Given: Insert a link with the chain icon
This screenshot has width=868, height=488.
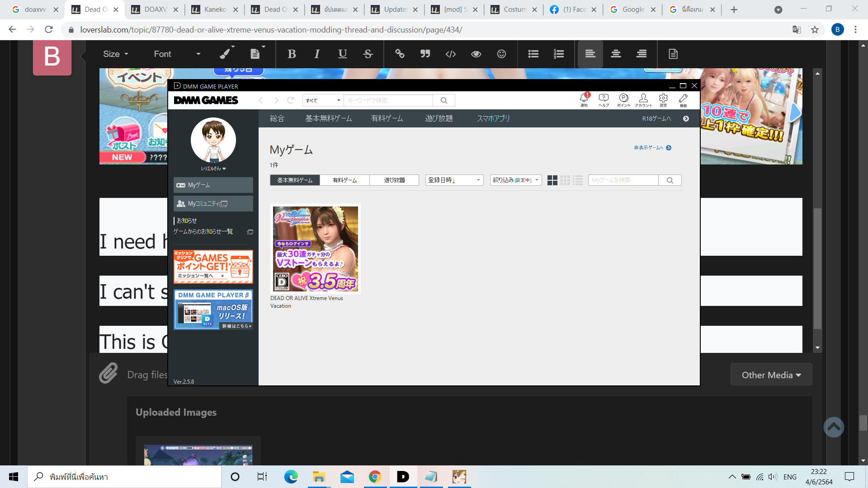Looking at the screenshot, I should [400, 54].
